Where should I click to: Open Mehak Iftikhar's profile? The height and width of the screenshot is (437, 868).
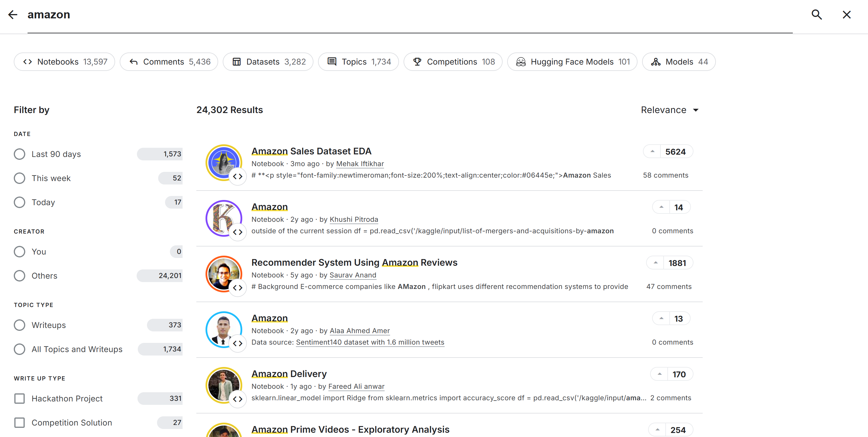[360, 164]
